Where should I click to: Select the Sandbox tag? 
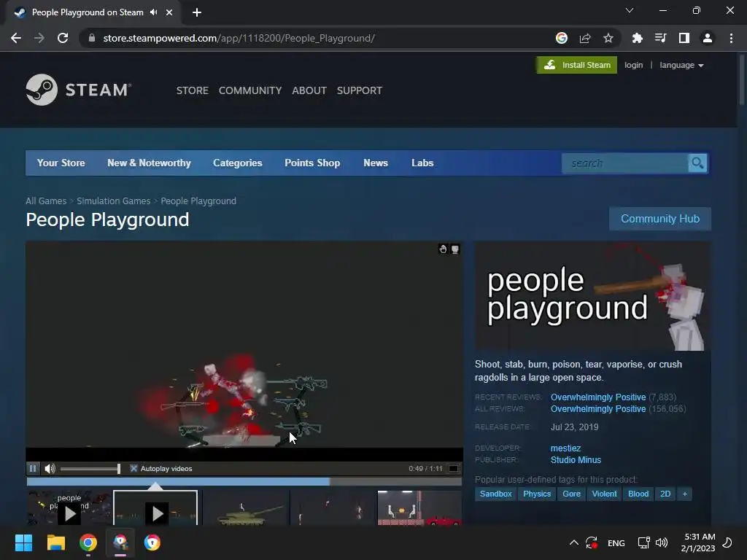pos(495,494)
